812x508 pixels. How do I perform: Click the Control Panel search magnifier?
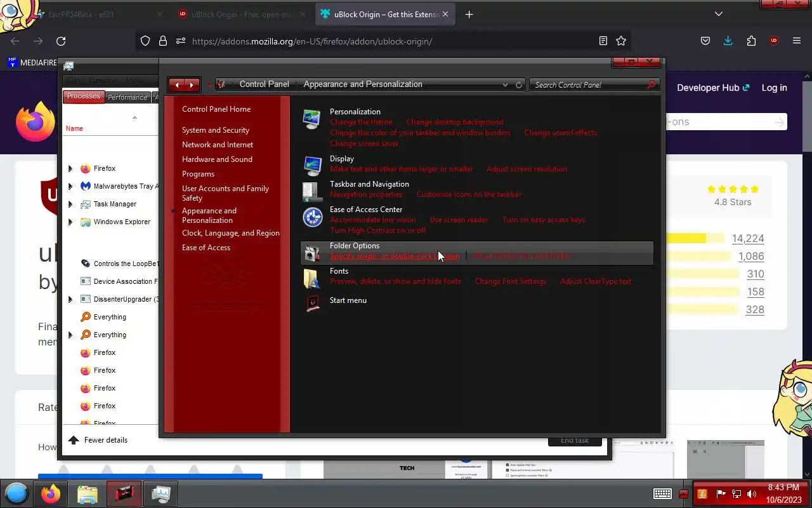652,84
